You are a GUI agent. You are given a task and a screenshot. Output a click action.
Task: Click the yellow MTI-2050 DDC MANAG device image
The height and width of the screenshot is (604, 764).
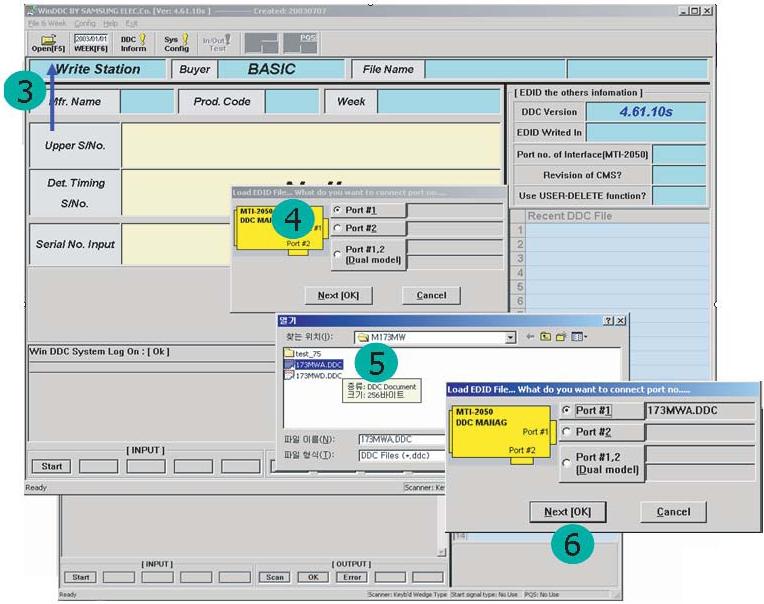coord(502,433)
